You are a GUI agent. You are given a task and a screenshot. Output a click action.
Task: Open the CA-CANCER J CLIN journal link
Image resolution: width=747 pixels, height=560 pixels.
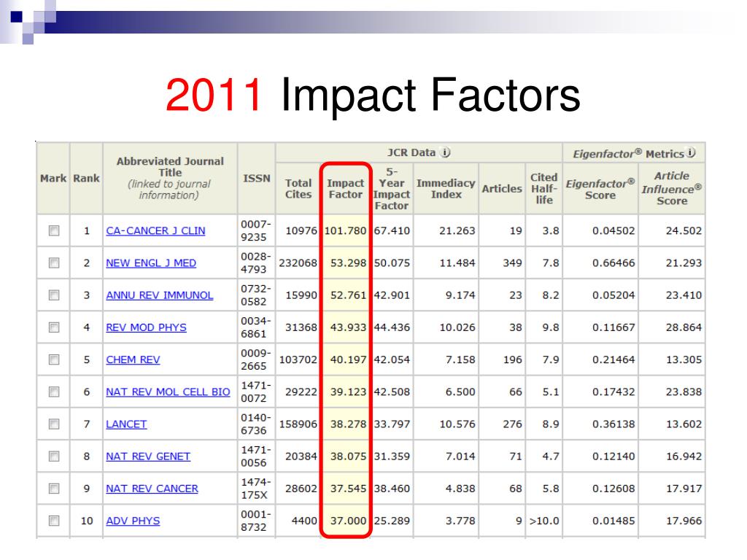click(156, 231)
